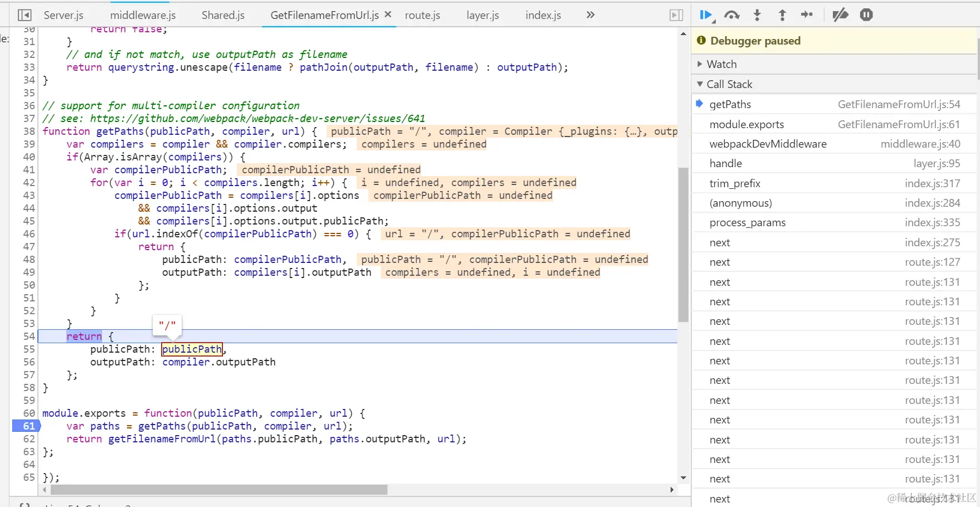Click the vertical scrollbar thumb in editor
Viewport: 980px width, 507px height.
[683, 245]
